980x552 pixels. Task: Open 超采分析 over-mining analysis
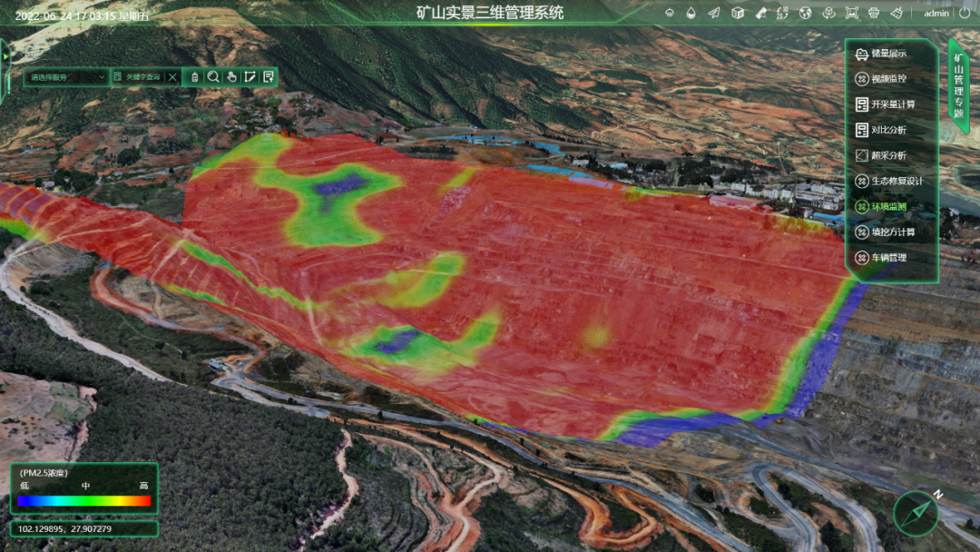(882, 155)
